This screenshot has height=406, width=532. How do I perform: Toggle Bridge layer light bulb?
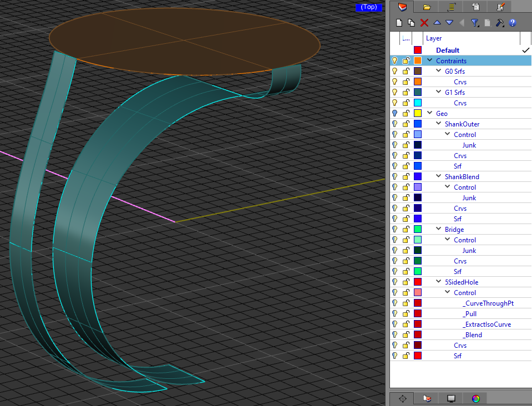395,229
